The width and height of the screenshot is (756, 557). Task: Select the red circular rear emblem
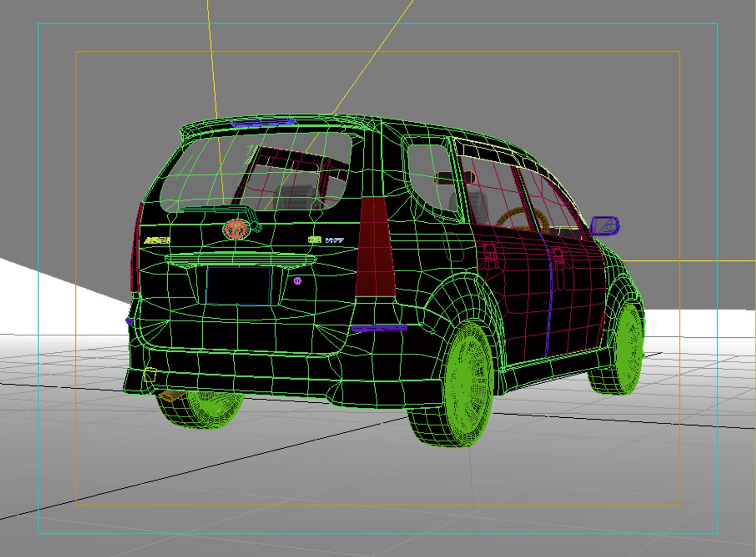(236, 230)
